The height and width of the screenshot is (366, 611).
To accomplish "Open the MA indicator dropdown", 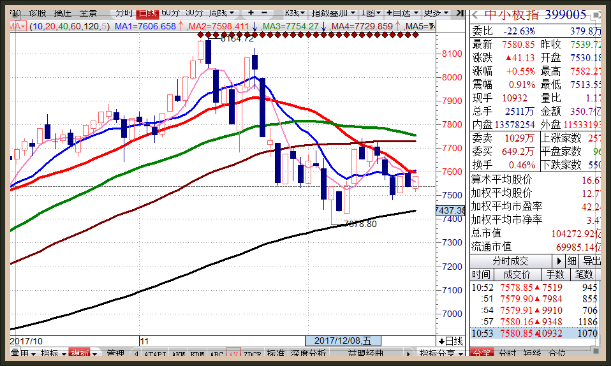I will pos(17,27).
